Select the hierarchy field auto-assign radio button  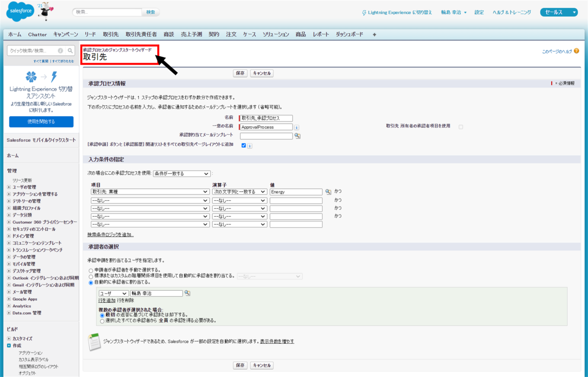click(x=91, y=276)
